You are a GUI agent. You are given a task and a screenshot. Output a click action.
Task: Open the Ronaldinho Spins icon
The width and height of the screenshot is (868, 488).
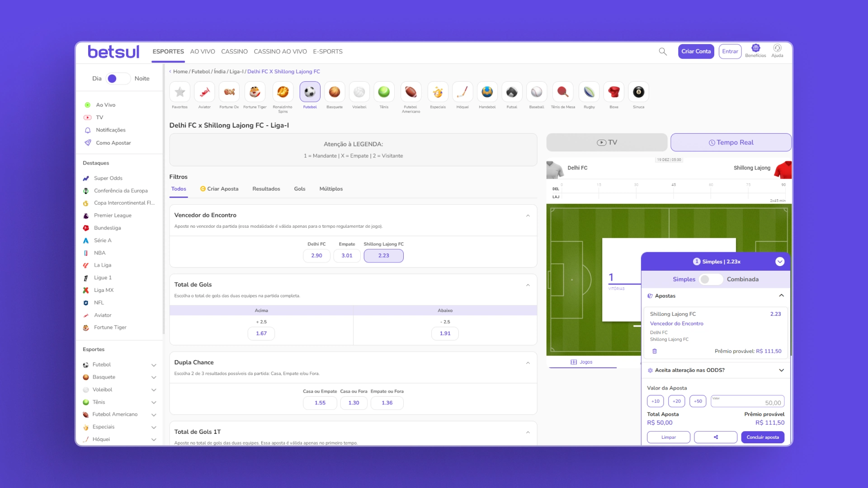click(283, 92)
